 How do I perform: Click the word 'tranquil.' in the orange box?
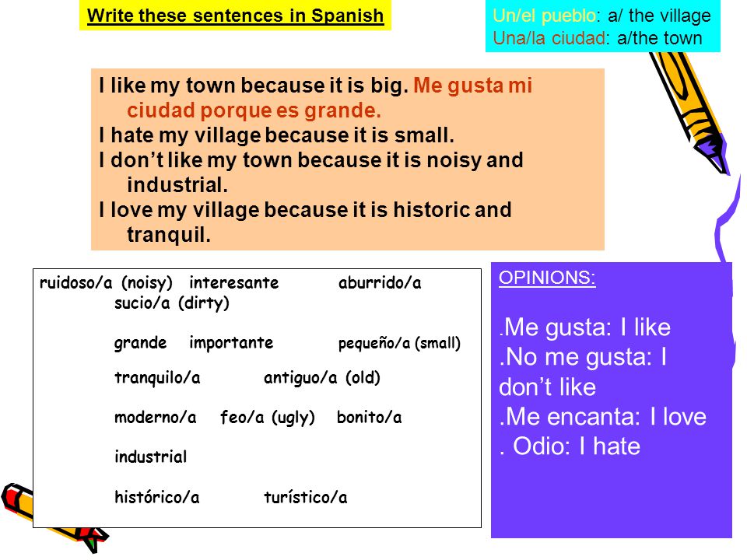(x=169, y=235)
